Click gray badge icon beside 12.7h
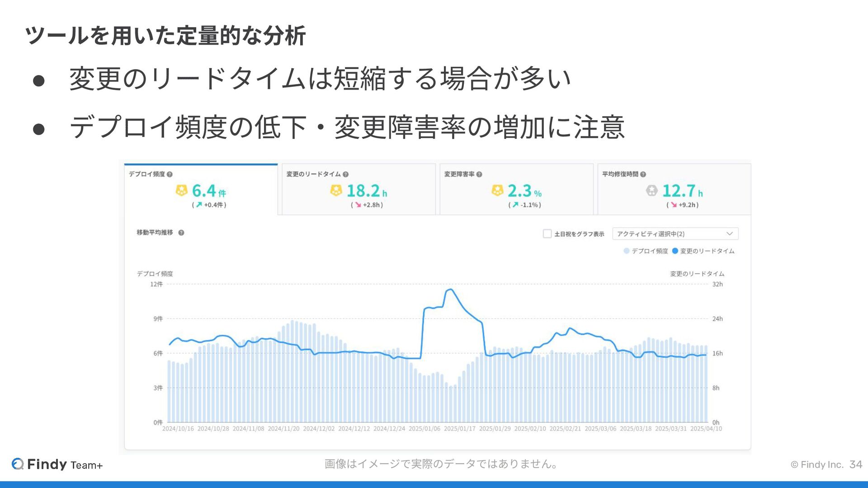 [x=651, y=191]
